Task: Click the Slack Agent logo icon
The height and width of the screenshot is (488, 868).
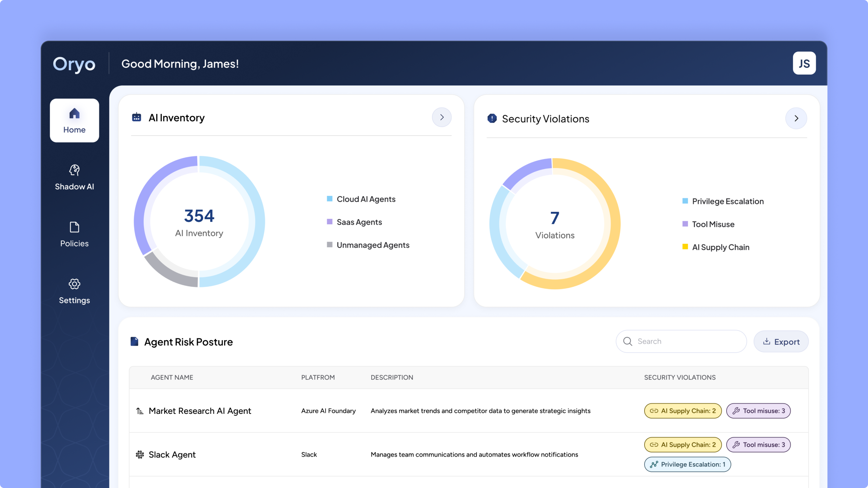Action: click(x=140, y=454)
